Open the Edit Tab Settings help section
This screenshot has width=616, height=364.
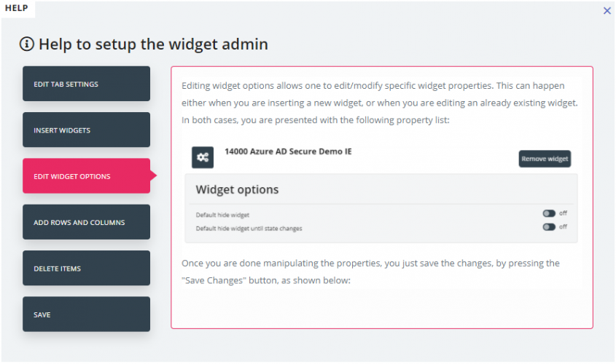[x=86, y=84]
